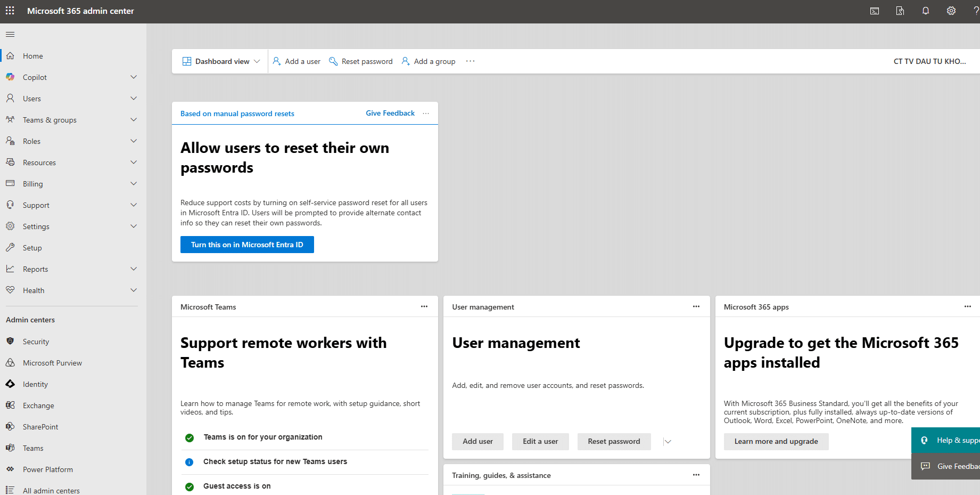Image resolution: width=980 pixels, height=495 pixels.
Task: Expand the Copilot menu chevron
Action: (x=134, y=77)
